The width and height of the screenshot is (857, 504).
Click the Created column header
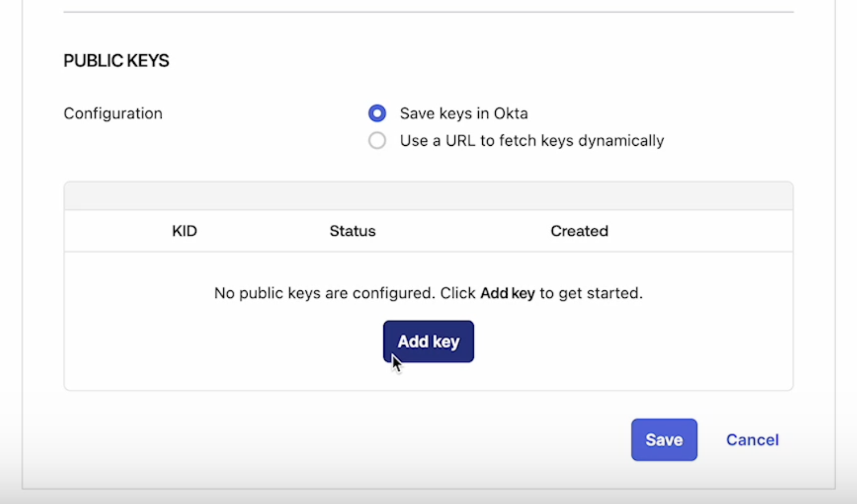click(x=579, y=231)
